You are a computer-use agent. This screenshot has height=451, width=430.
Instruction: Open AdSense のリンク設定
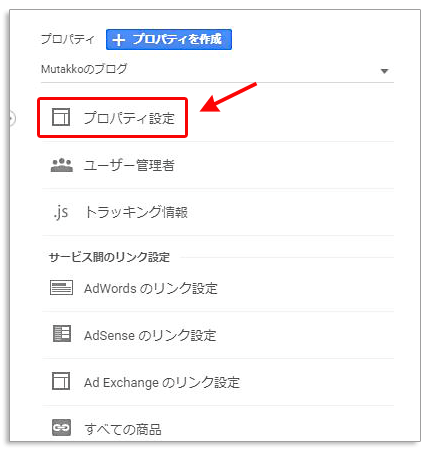pyautogui.click(x=217, y=335)
